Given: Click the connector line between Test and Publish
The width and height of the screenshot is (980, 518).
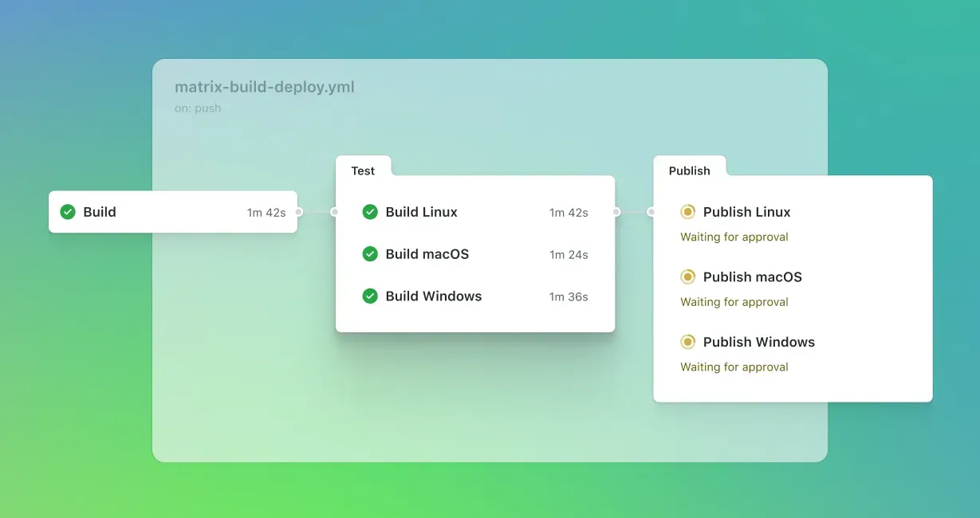Looking at the screenshot, I should tap(635, 212).
